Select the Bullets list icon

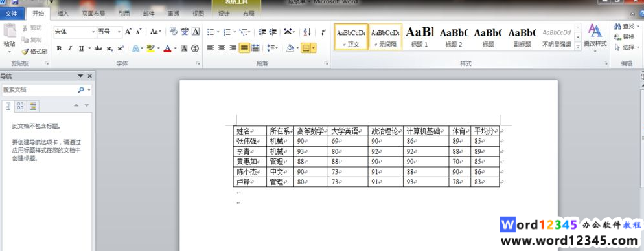click(x=211, y=32)
